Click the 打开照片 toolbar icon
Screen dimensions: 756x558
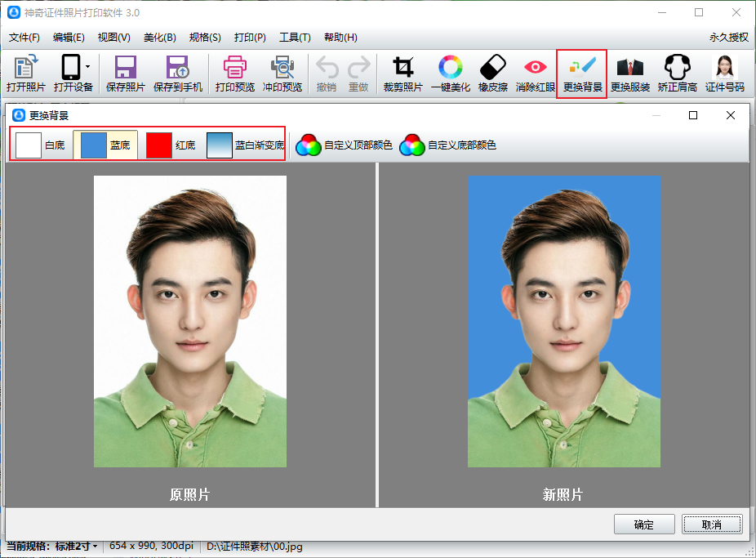[25, 74]
